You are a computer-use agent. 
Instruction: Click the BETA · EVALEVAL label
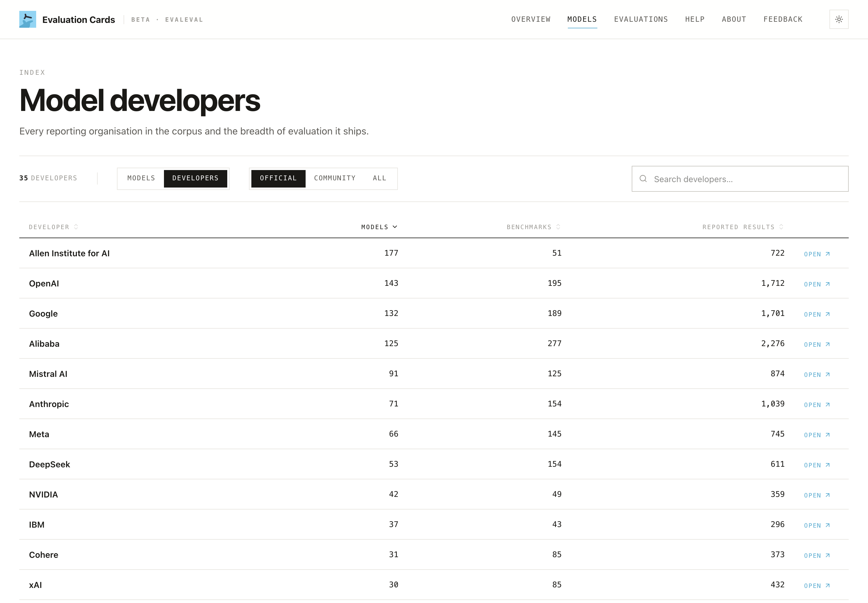click(167, 20)
